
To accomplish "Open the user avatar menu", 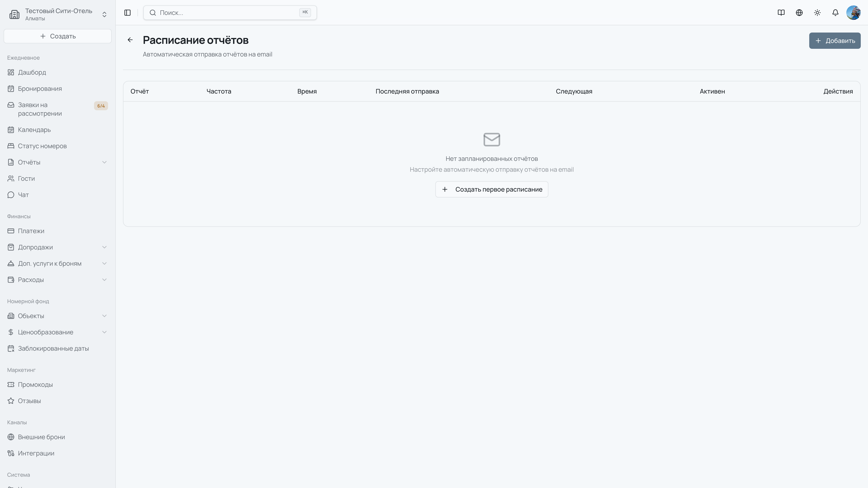I will [854, 12].
